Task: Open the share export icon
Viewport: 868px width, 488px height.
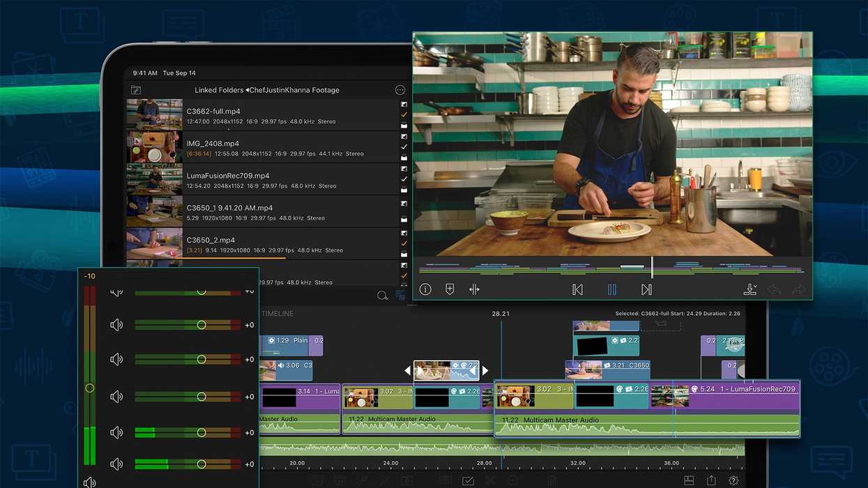Action: [x=711, y=480]
